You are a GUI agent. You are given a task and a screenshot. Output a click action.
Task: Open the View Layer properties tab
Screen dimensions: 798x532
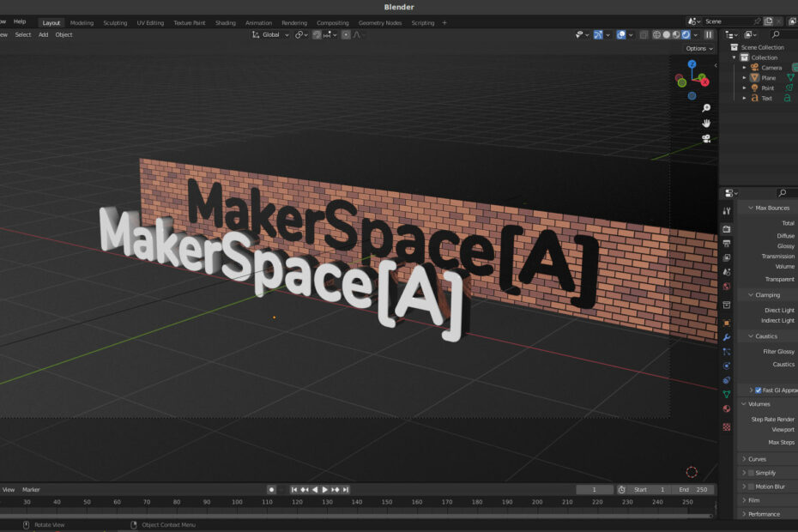click(x=727, y=257)
